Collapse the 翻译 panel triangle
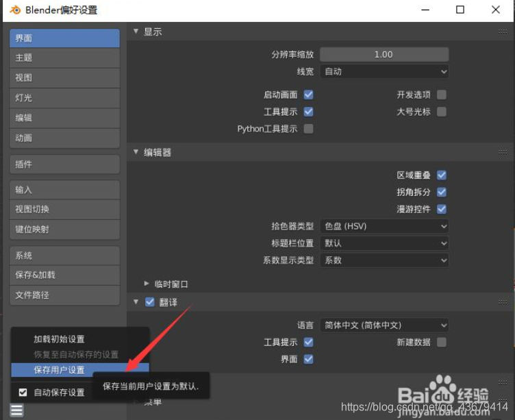This screenshot has height=420, width=515. pos(136,301)
